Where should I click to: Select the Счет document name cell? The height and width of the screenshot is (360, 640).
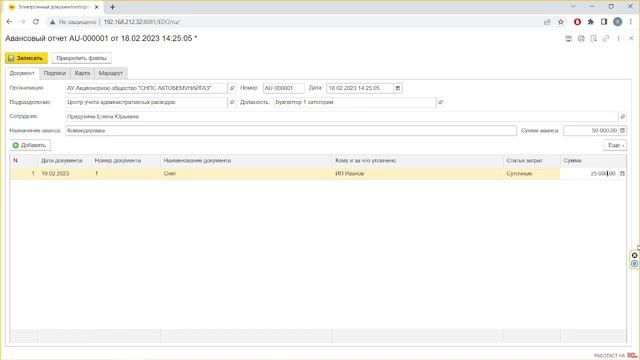coord(246,173)
